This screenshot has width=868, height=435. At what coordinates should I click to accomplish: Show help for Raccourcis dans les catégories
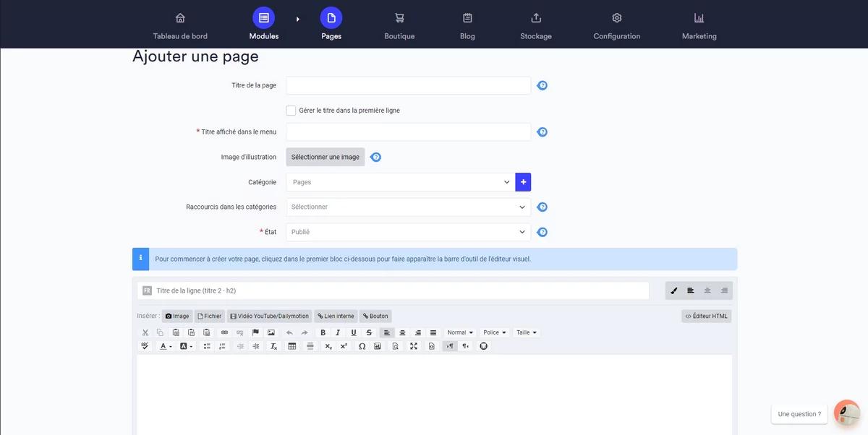[542, 207]
